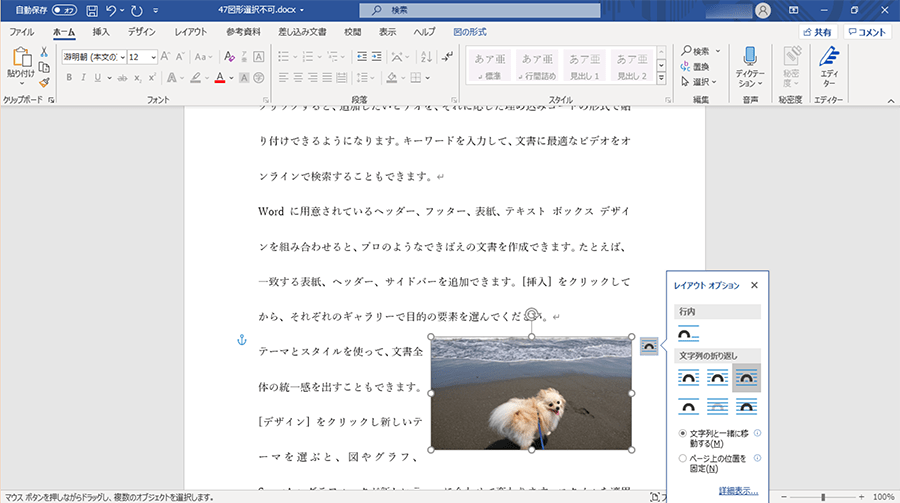Open the 選択 dropdown in editing group
Viewport: 900px width, 503px height.
[699, 82]
